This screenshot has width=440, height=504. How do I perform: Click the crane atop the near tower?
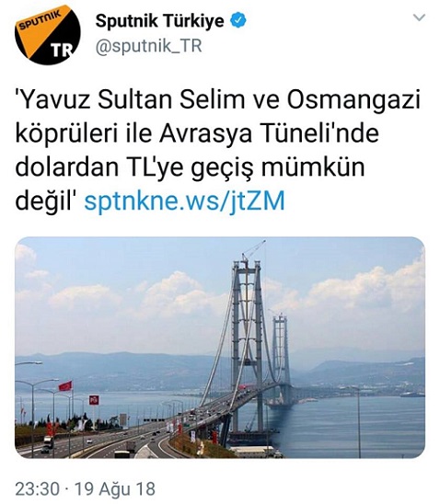click(254, 250)
